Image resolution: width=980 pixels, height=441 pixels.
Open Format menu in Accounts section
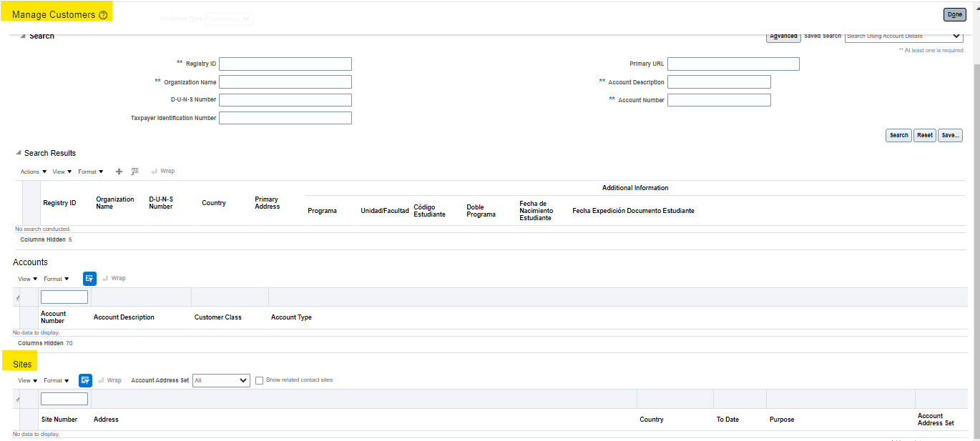57,279
